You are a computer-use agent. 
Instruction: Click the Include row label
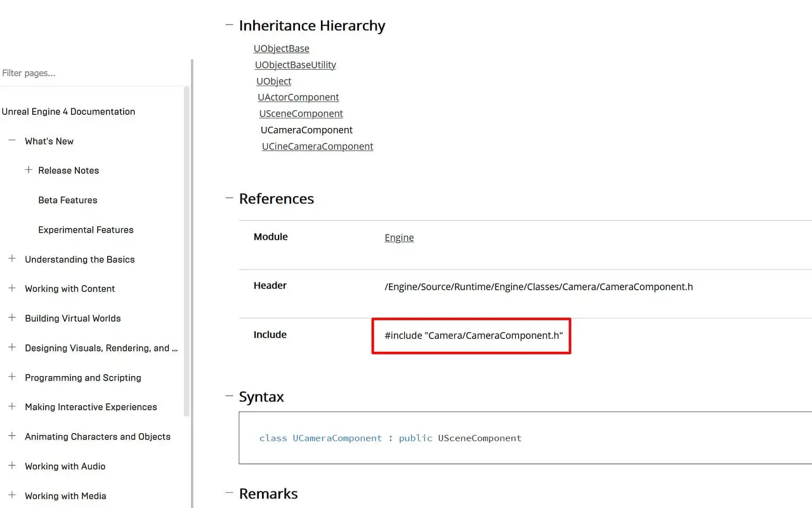270,334
